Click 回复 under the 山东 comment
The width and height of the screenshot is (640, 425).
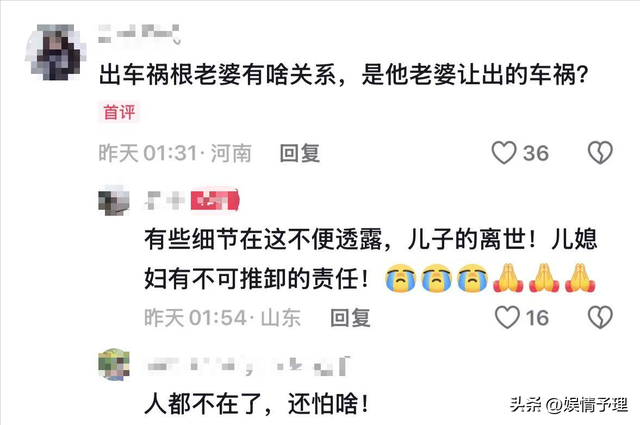click(x=350, y=318)
